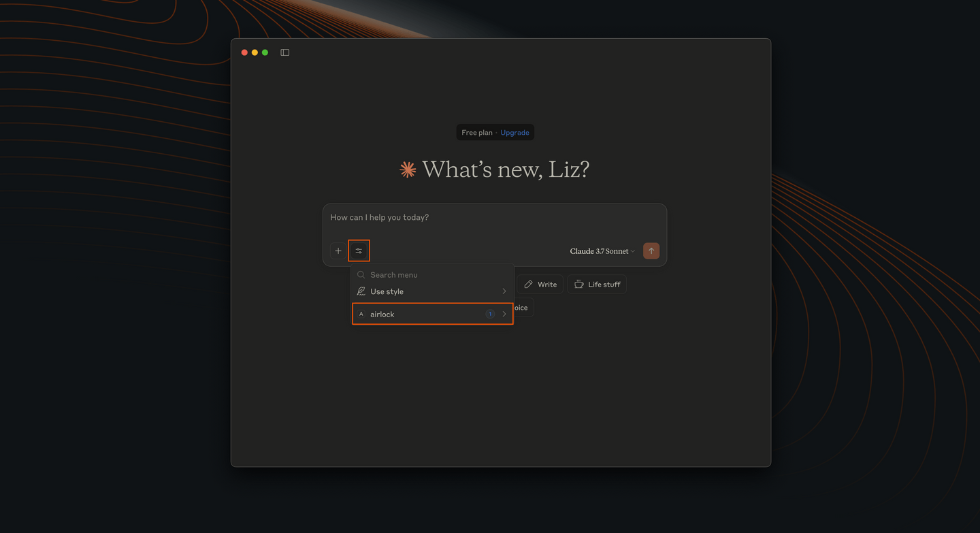Select the pencil icon on the Write chip
980x533 pixels.
(529, 284)
